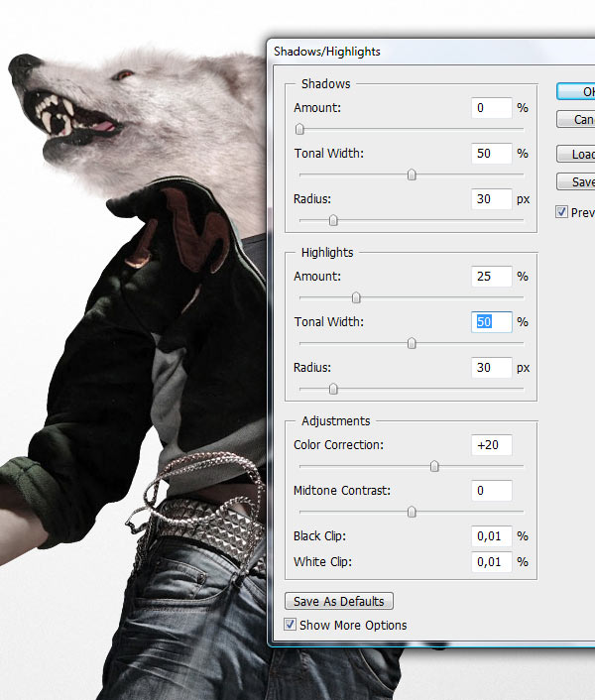The height and width of the screenshot is (700, 595).
Task: Click the Load button
Action: (576, 154)
